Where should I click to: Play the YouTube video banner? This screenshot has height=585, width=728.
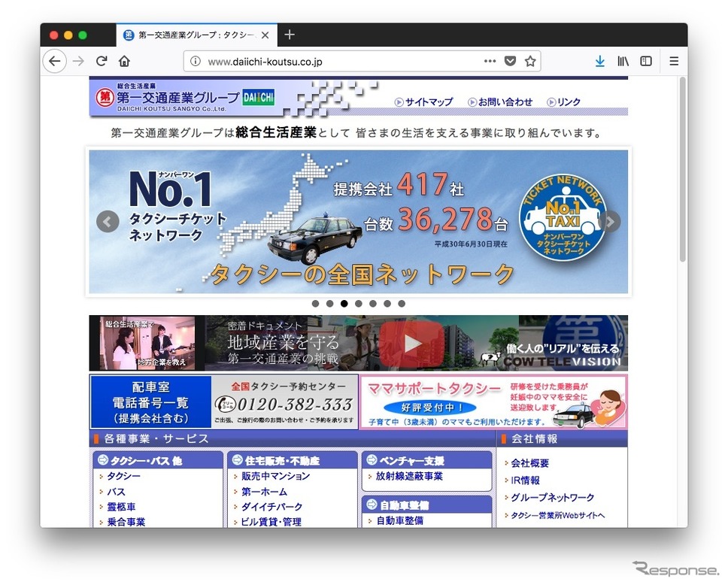(411, 344)
